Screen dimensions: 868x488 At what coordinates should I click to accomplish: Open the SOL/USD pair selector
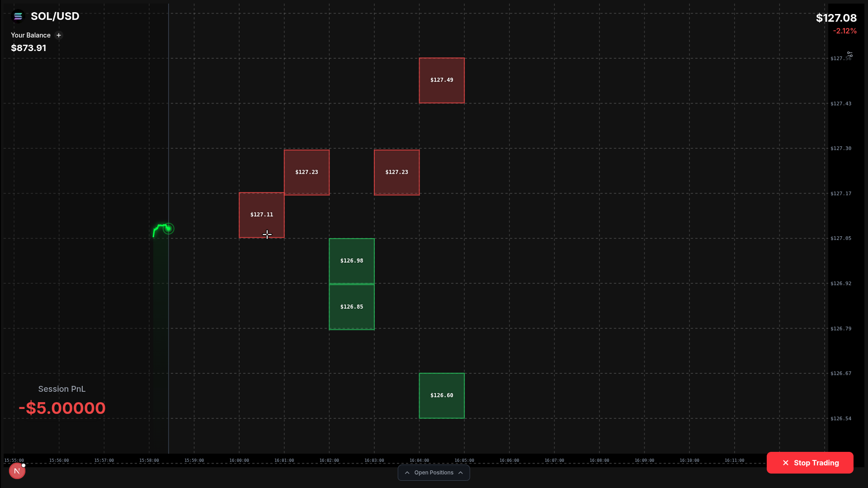55,16
